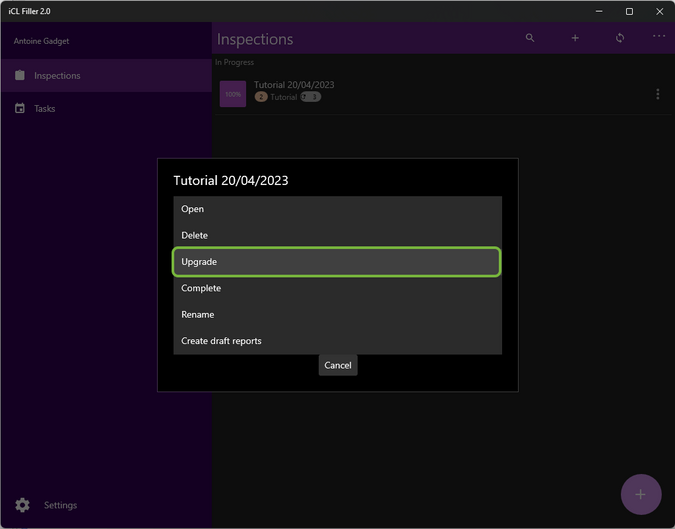675x529 pixels.
Task: Click the grey badge showing 3
Action: click(x=310, y=97)
